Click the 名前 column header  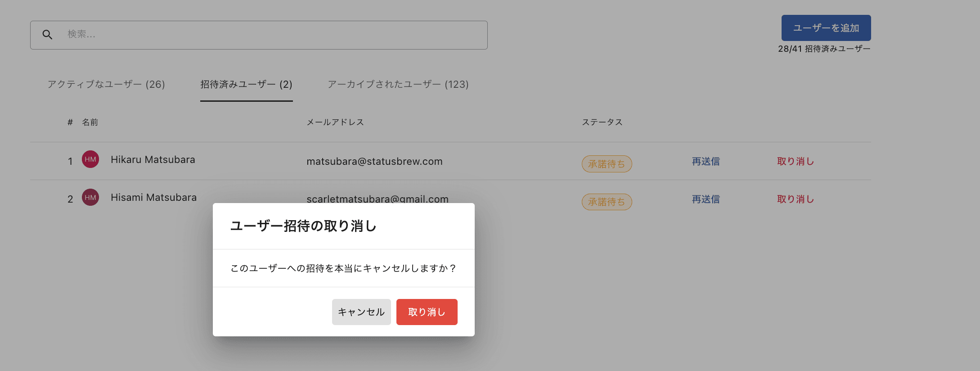point(90,122)
